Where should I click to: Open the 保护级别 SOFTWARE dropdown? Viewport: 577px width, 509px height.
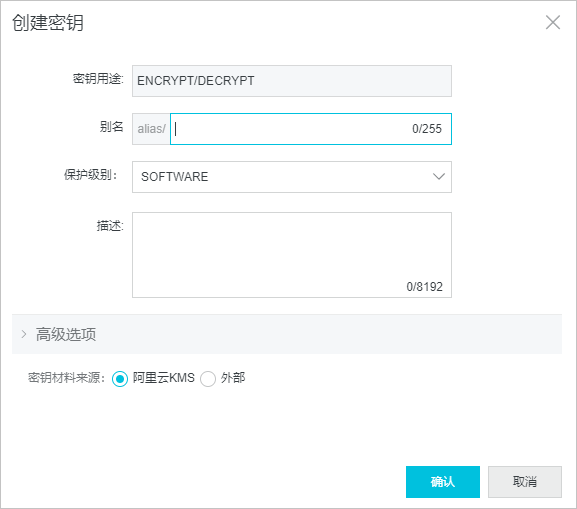tap(292, 177)
